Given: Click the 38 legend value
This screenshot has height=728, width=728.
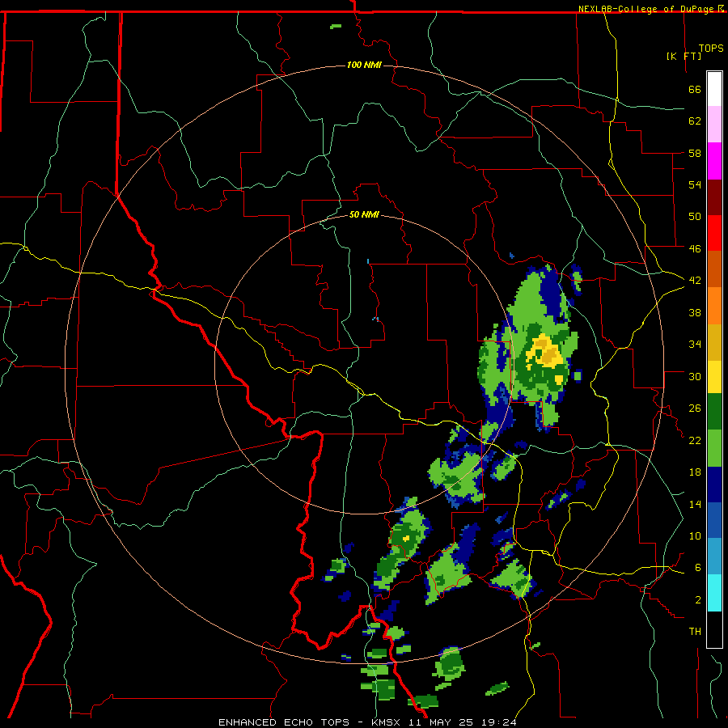Looking at the screenshot, I should [695, 313].
